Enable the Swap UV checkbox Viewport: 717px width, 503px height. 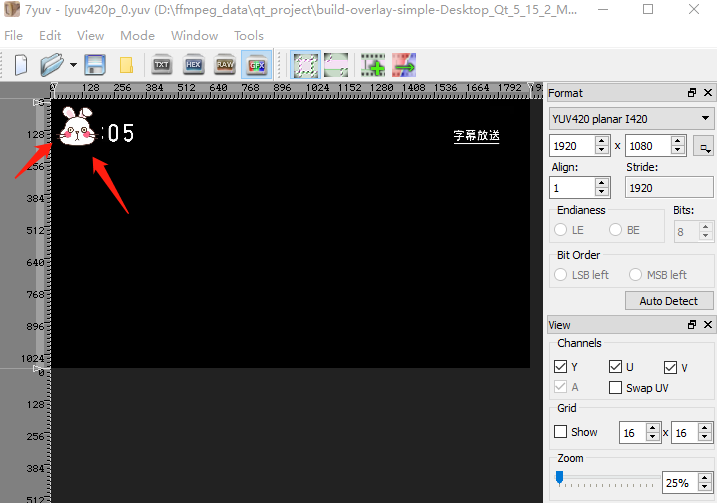tap(615, 388)
